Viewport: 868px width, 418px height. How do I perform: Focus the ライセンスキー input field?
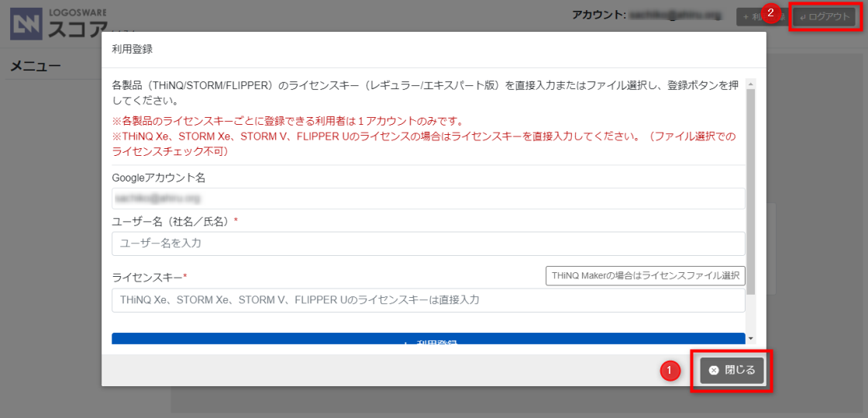(428, 300)
